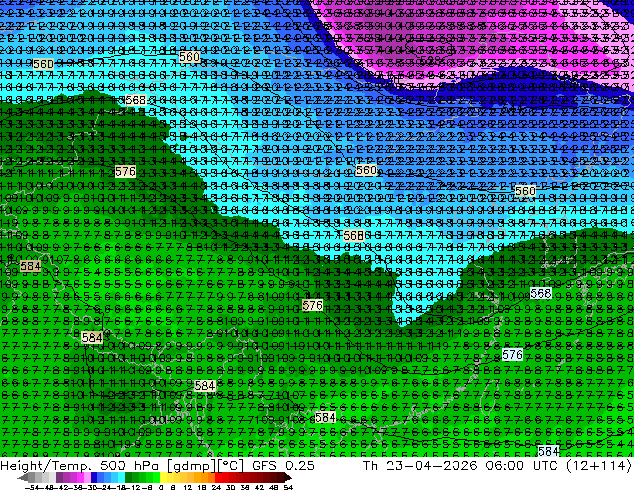Click the cyan legend swatch near -18
This screenshot has width=634, height=490.
(121, 478)
